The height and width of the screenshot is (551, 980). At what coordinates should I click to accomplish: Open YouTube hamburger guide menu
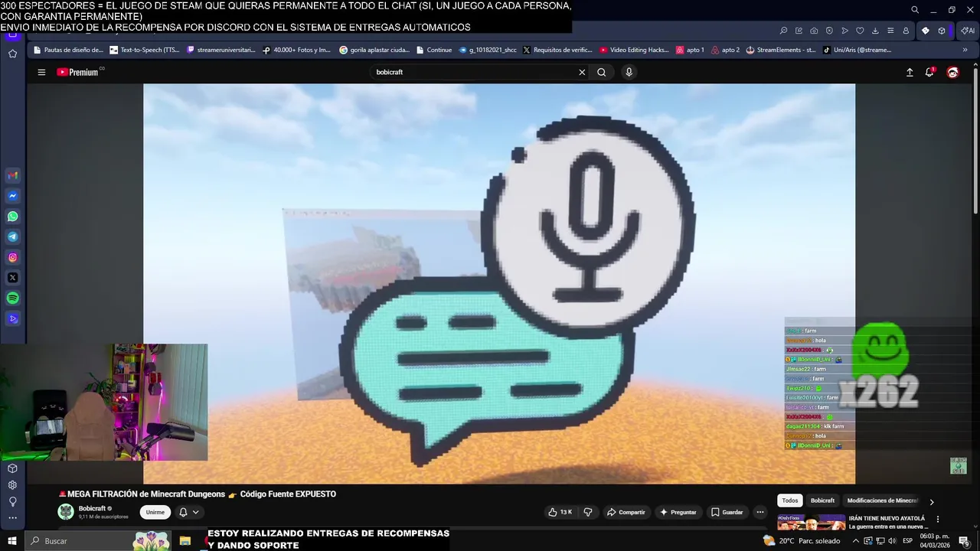pos(41,72)
